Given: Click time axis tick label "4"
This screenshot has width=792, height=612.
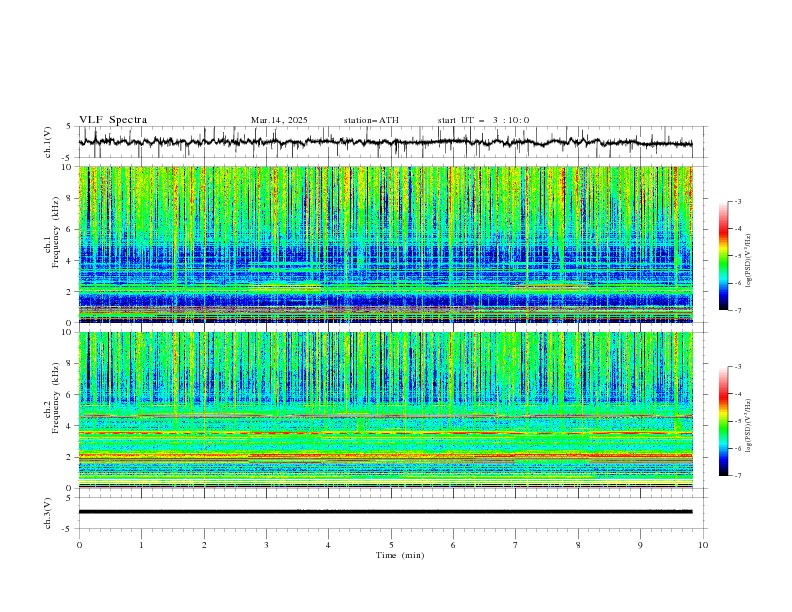Looking at the screenshot, I should click(x=328, y=545).
